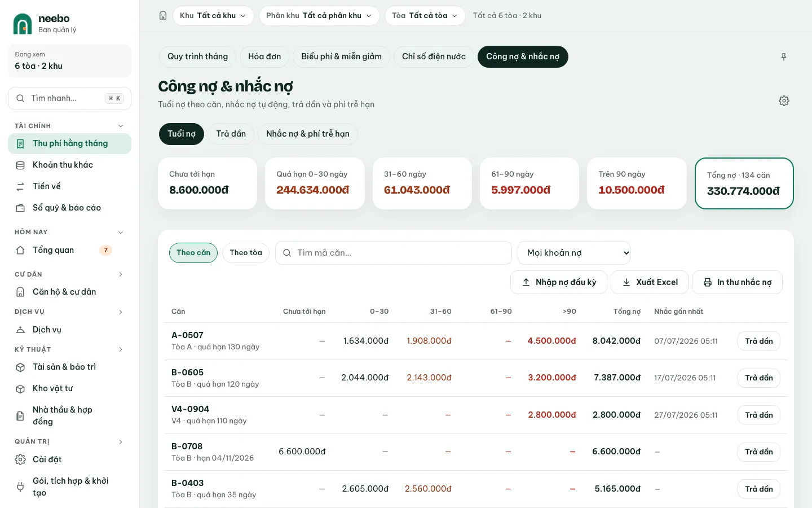Image resolution: width=812 pixels, height=508 pixels.
Task: Click the Xuất Excel button
Action: (650, 282)
